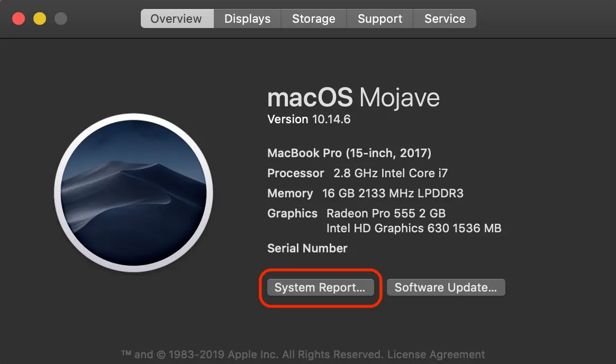
Task: Click Version 10.14.6 to reveal build number
Action: click(x=309, y=120)
